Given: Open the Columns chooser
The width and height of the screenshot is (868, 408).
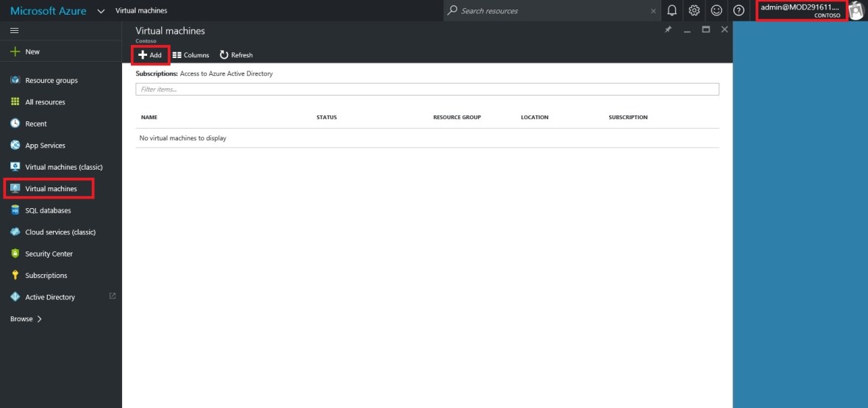Looking at the screenshot, I should tap(191, 55).
